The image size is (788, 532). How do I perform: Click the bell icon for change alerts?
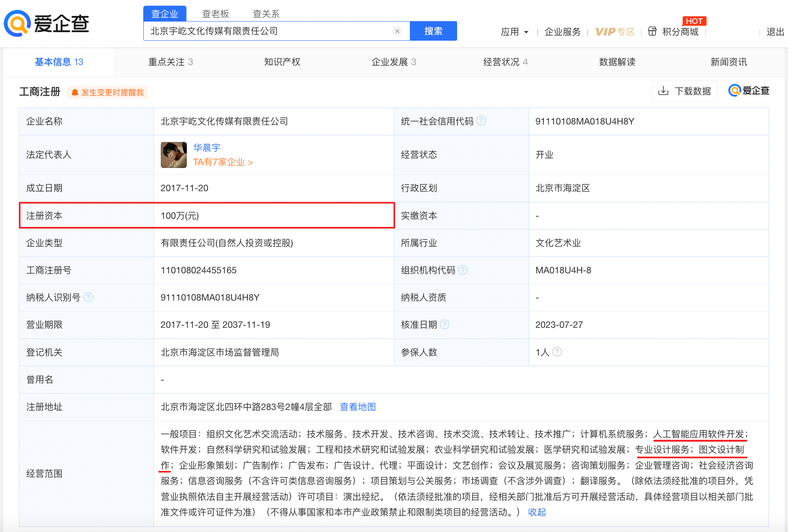pyautogui.click(x=75, y=93)
